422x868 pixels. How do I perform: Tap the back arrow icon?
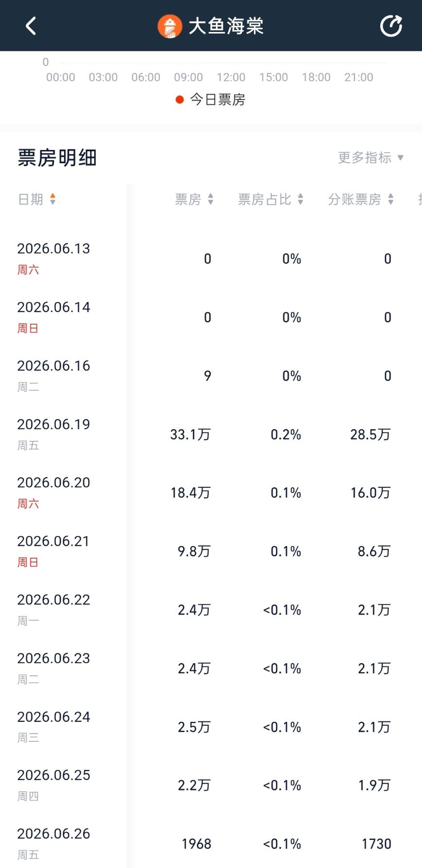(31, 26)
